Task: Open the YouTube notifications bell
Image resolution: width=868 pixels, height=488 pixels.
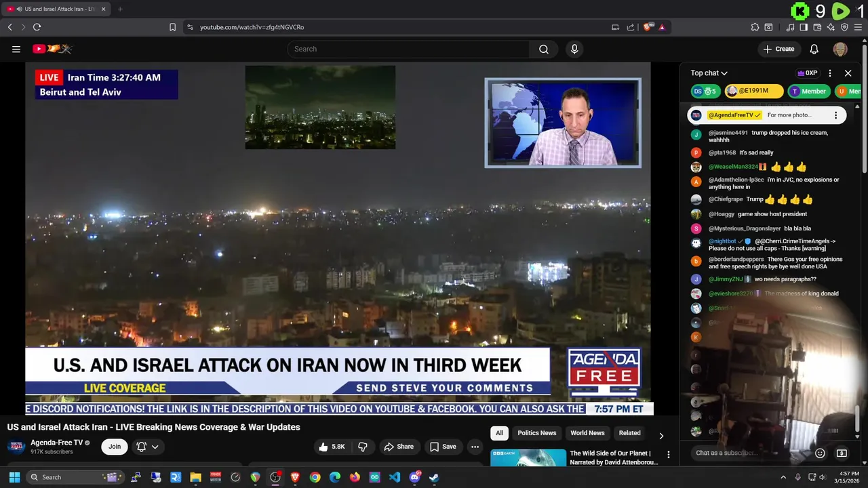Action: 814,49
